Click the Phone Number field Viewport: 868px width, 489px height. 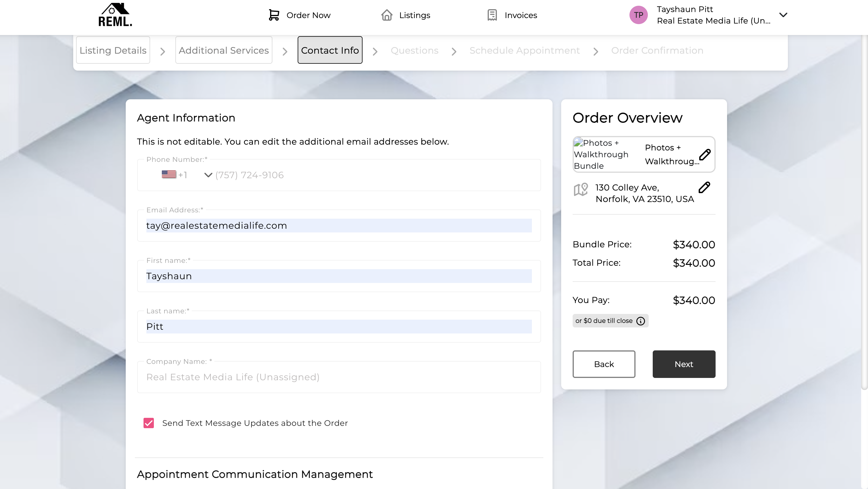[339, 175]
